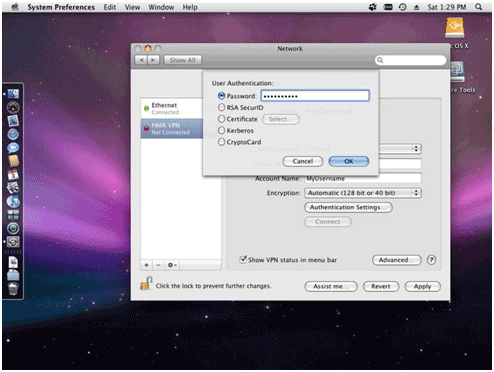Open the Help menu

[x=190, y=7]
